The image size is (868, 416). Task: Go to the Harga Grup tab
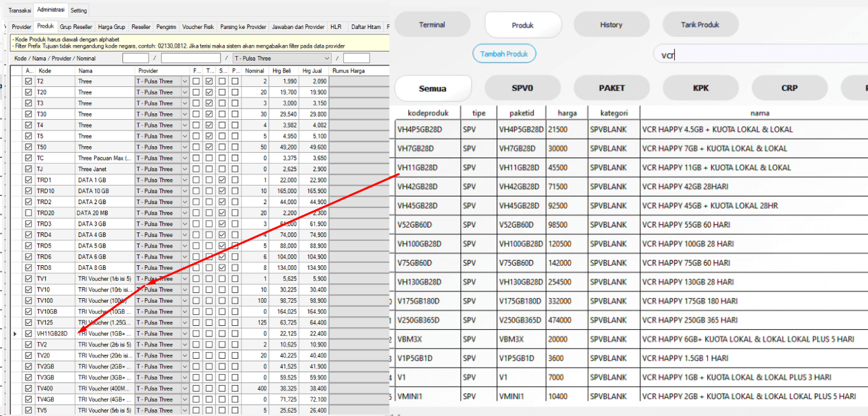tap(111, 27)
